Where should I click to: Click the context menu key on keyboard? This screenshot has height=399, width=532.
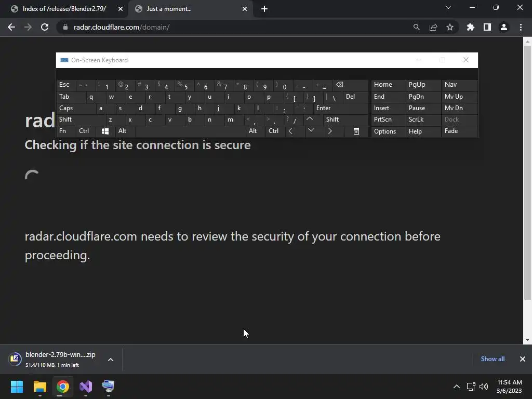pyautogui.click(x=356, y=131)
